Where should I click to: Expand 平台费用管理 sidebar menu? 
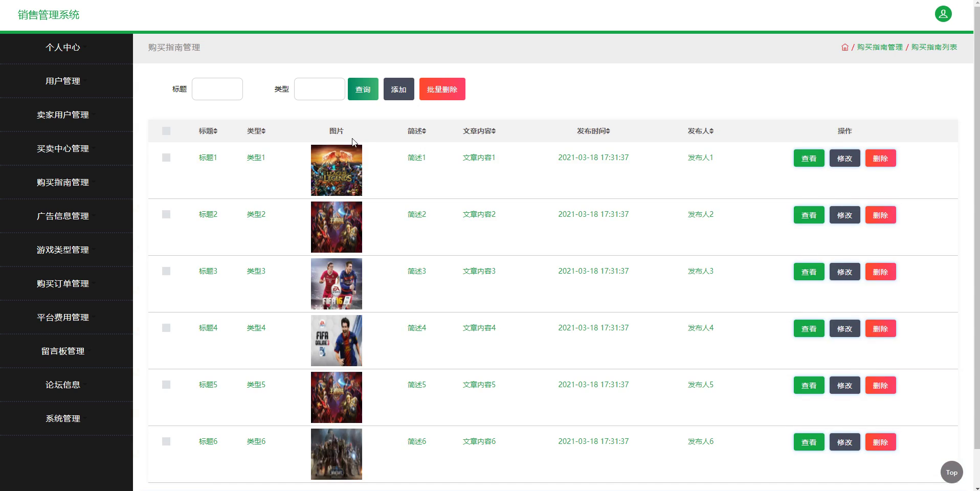click(66, 317)
